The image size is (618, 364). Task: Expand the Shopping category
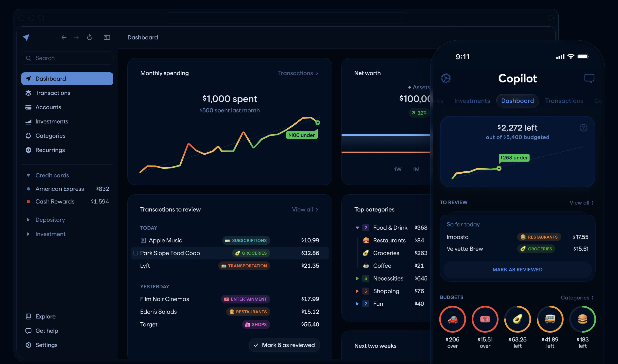tap(357, 291)
